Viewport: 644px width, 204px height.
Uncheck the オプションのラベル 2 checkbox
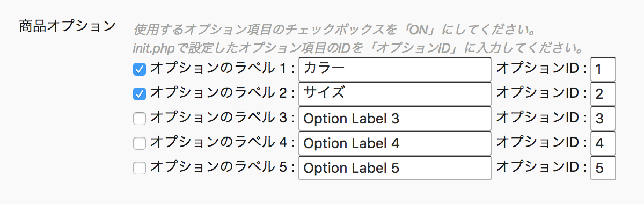click(140, 94)
